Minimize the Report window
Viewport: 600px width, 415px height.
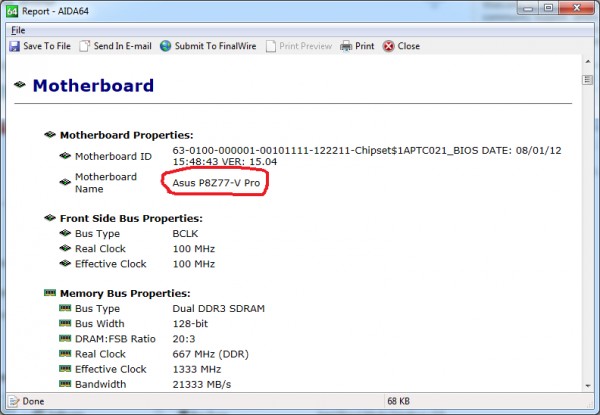(528, 8)
